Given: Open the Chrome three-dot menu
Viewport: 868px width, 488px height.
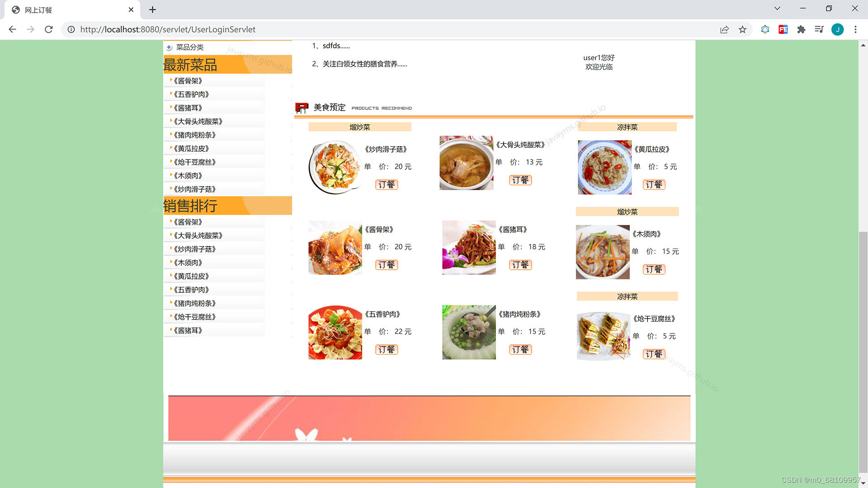Looking at the screenshot, I should [x=855, y=29].
